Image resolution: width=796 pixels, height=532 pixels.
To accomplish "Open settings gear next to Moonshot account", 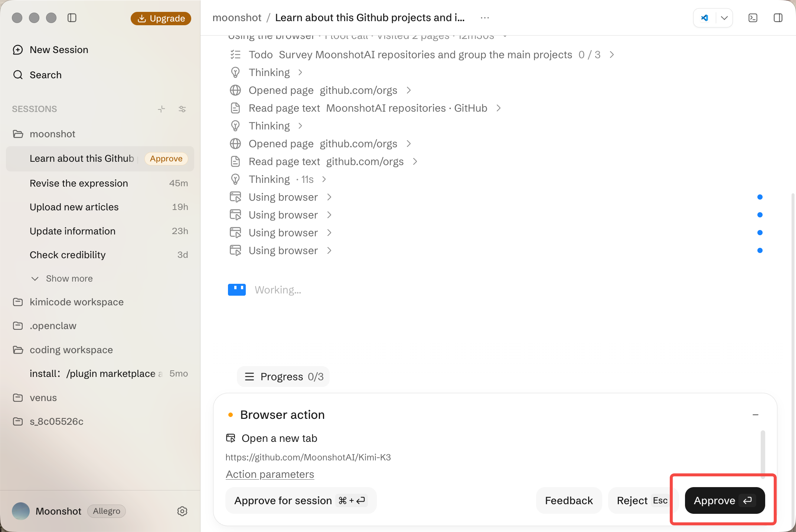I will (182, 511).
